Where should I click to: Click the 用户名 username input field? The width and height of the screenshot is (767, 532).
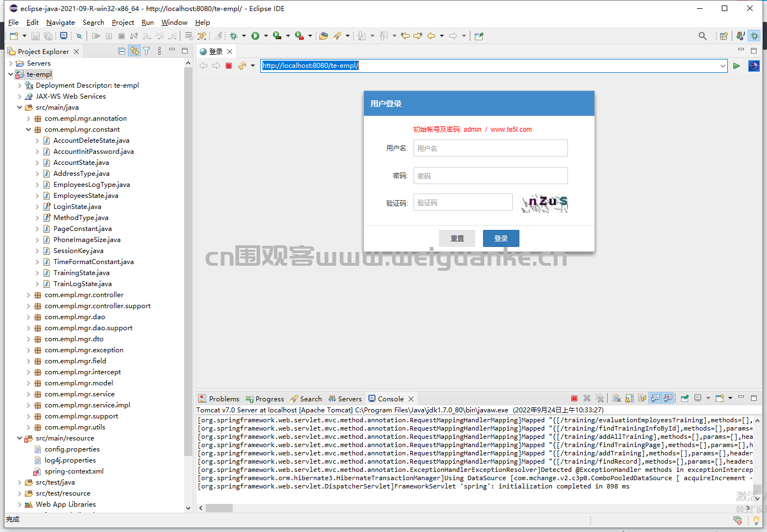[491, 148]
